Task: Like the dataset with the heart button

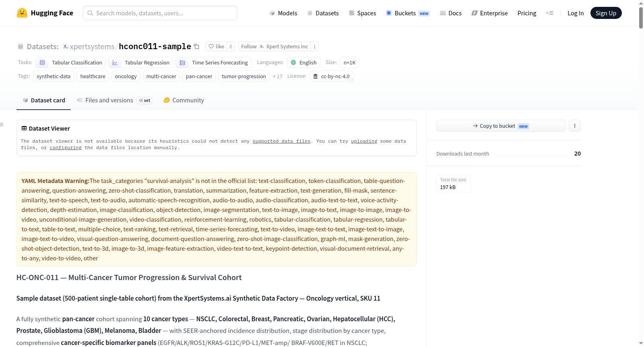Action: 217,46
